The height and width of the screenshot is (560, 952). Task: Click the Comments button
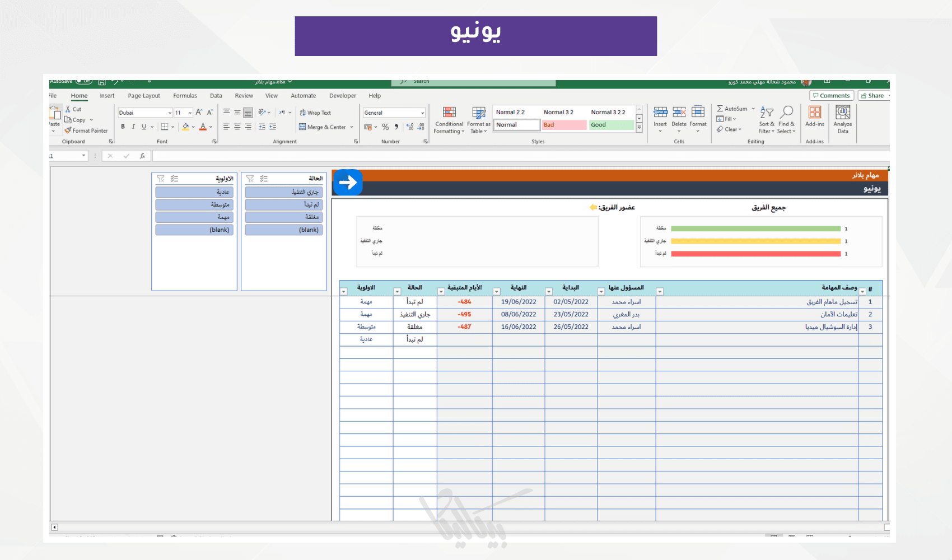tap(832, 96)
